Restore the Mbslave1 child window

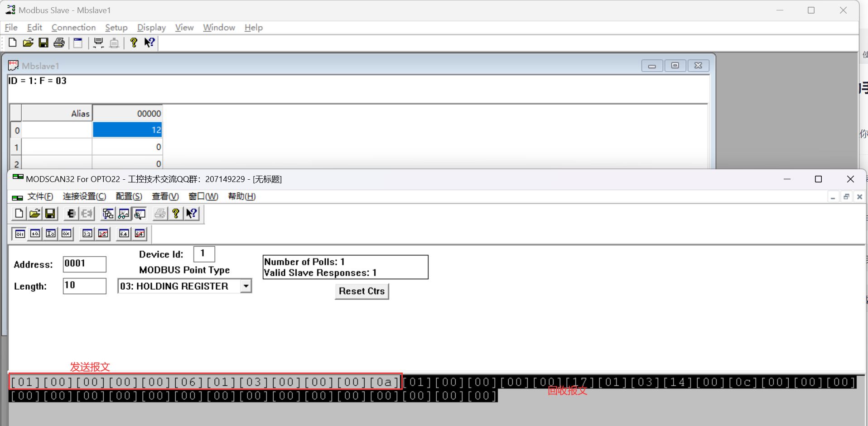[675, 66]
